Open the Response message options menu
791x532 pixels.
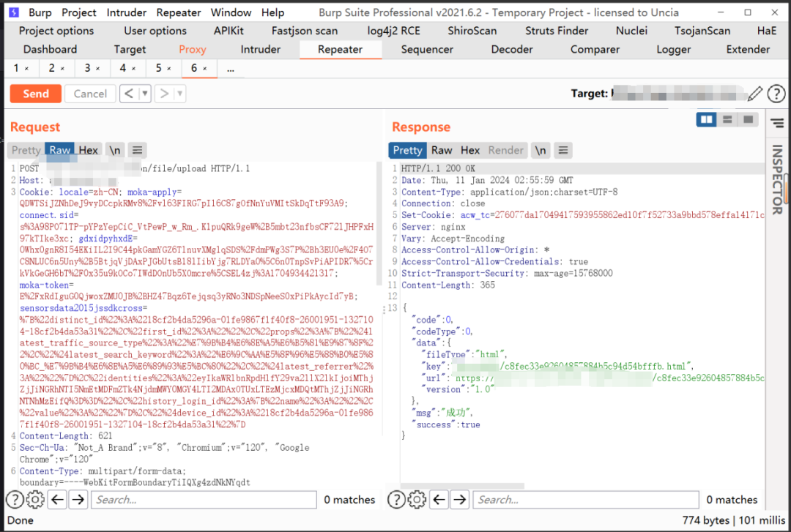click(x=563, y=150)
